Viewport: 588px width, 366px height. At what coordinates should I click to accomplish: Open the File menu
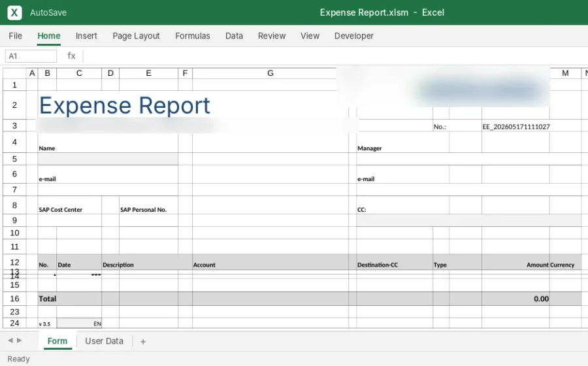coord(16,36)
